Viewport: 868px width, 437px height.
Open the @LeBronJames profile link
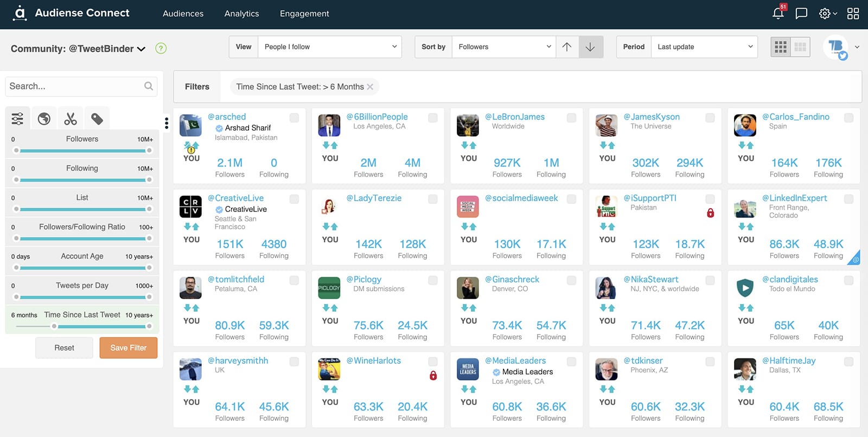pyautogui.click(x=514, y=117)
